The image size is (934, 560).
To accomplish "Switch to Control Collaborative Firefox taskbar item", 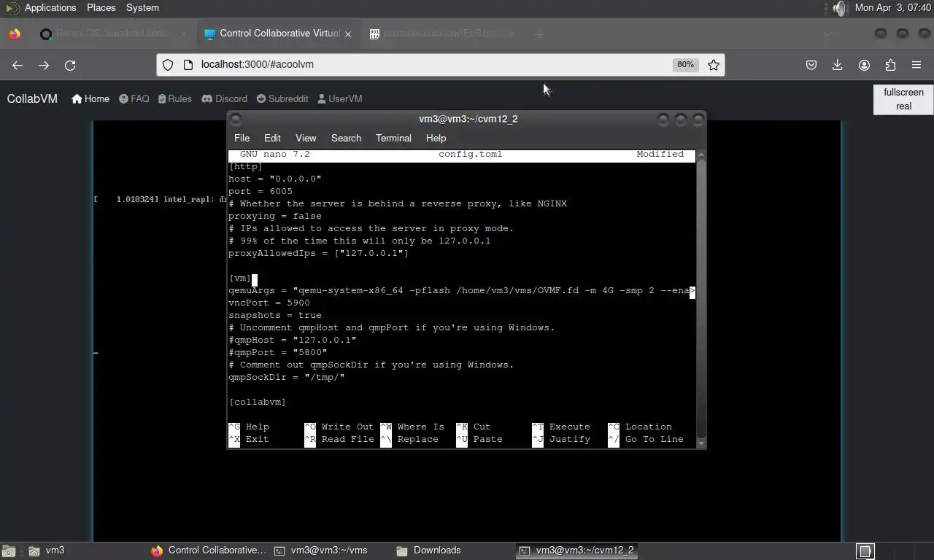I will (209, 551).
